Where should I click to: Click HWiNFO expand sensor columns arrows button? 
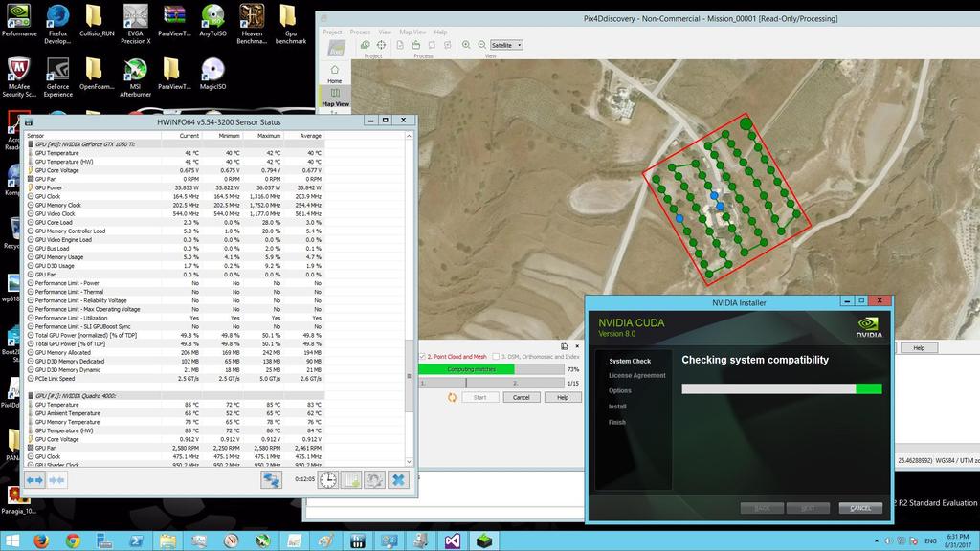tap(35, 480)
